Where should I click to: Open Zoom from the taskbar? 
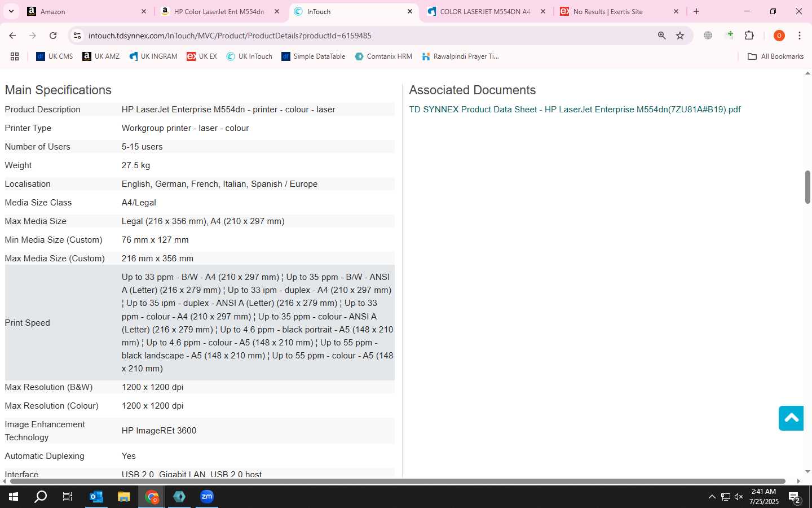pyautogui.click(x=207, y=497)
